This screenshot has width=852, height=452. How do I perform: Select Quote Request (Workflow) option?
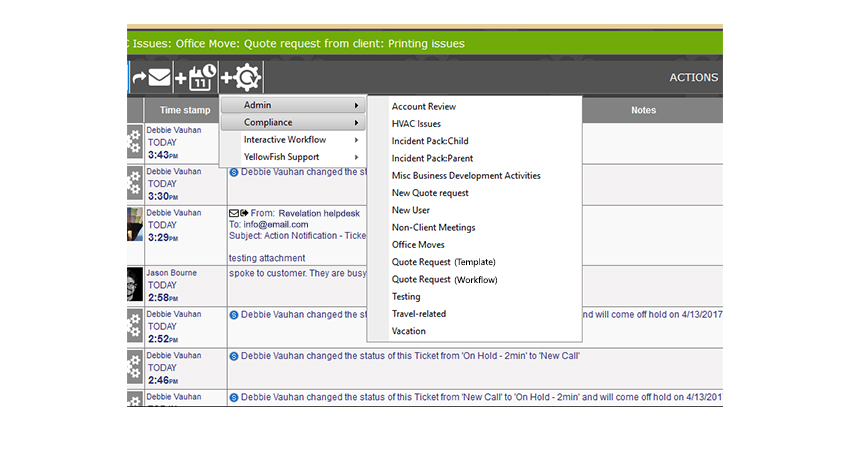444,280
